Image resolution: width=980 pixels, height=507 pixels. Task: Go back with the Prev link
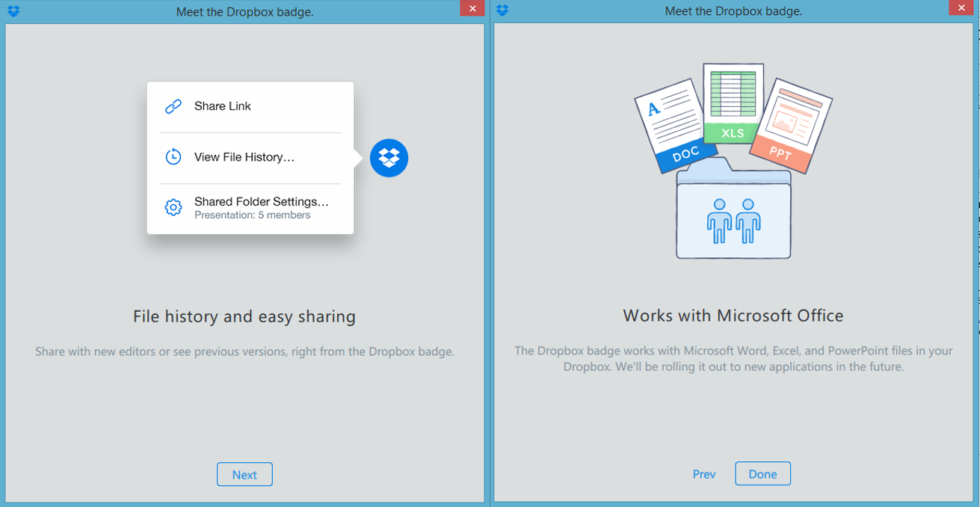704,474
